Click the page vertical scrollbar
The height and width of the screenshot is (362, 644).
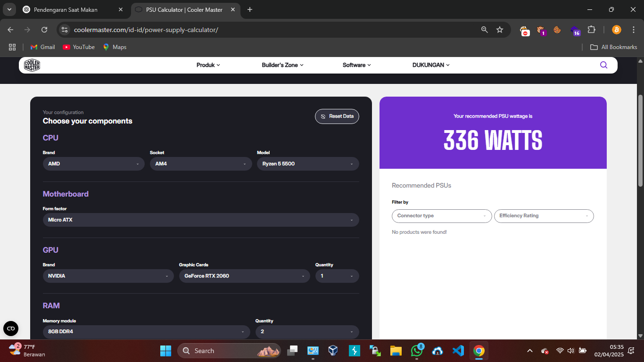pyautogui.click(x=640, y=140)
